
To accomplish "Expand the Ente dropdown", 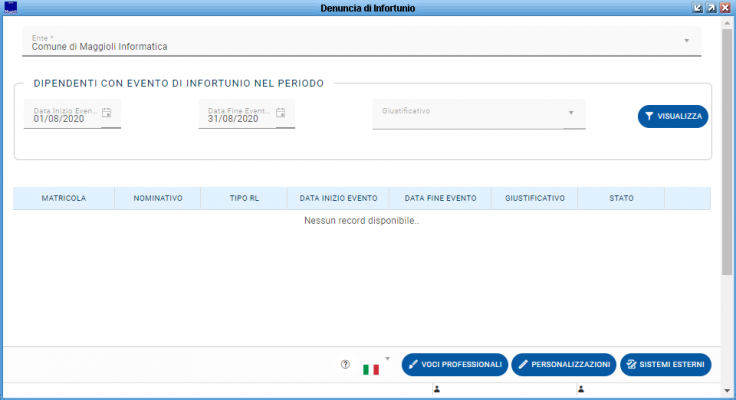I will pos(687,41).
